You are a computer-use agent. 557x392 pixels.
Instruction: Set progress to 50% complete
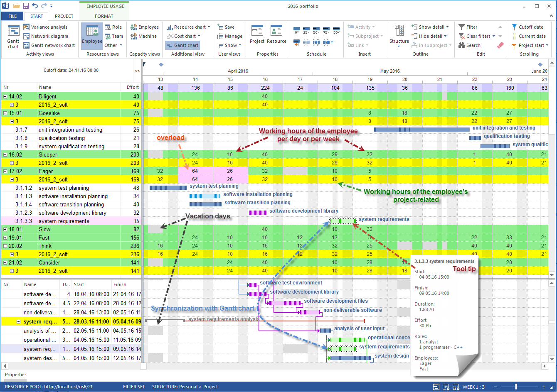tap(316, 30)
